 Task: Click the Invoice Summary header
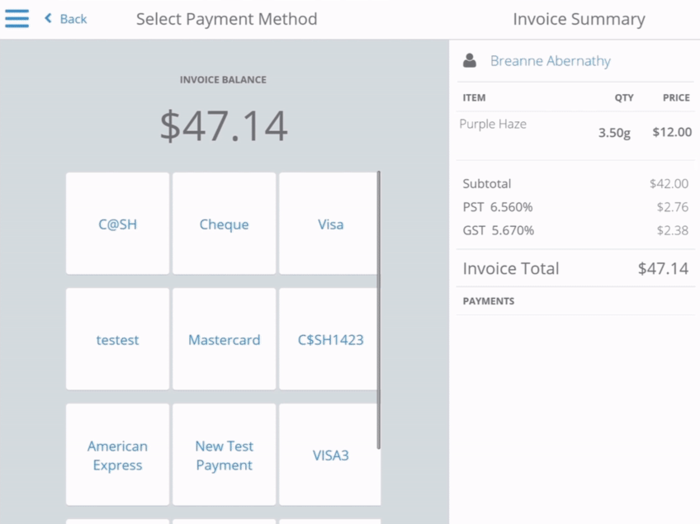pos(579,19)
